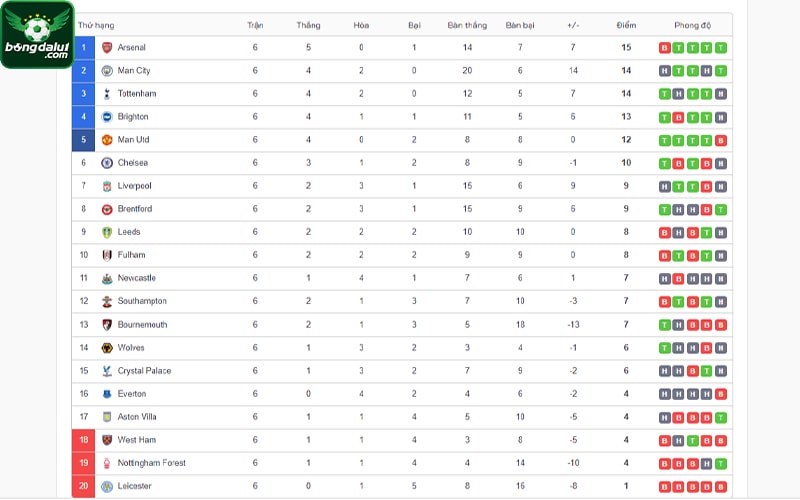
Task: Open the Brighton team link
Action: [x=133, y=116]
